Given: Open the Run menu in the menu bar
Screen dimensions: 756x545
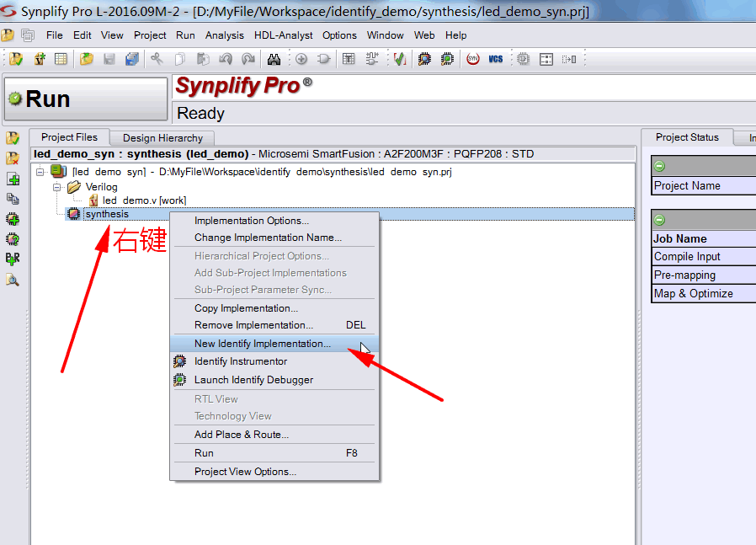Looking at the screenshot, I should (185, 35).
